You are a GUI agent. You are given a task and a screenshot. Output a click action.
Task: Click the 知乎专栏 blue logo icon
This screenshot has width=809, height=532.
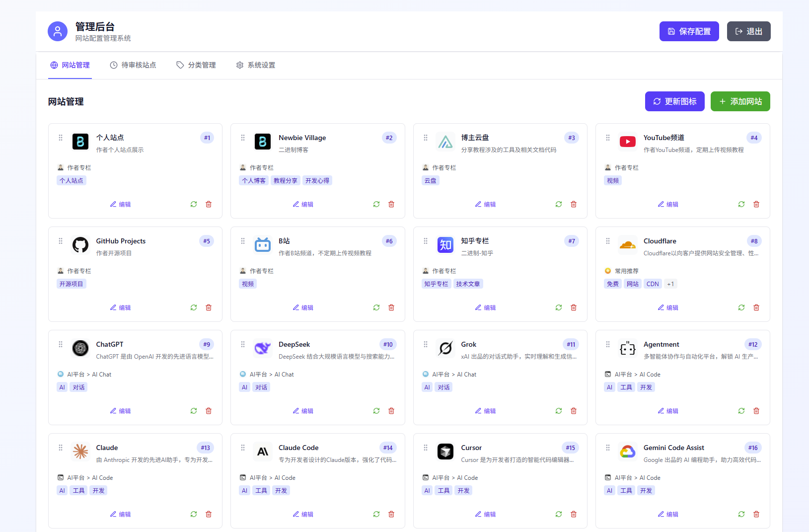tap(445, 245)
